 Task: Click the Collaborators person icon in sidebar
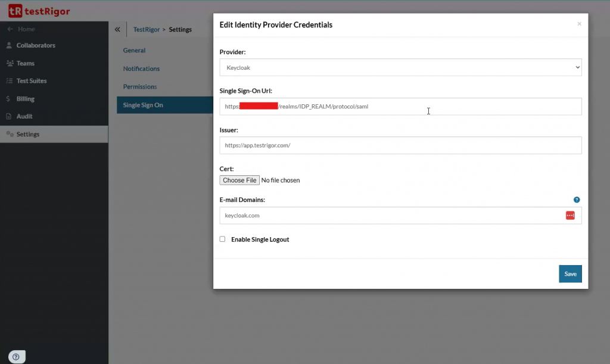[x=9, y=45]
